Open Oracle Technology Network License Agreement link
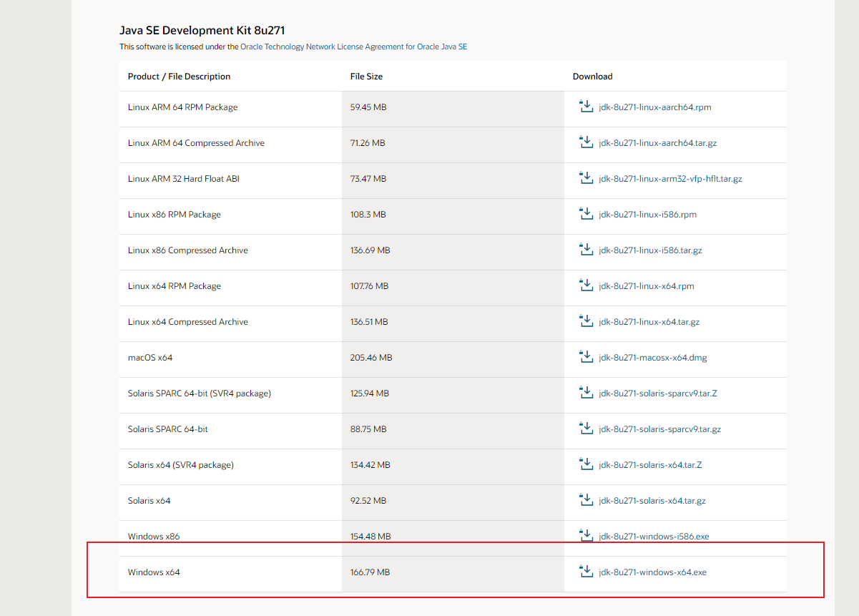Screen dimensions: 859x616 (354, 47)
